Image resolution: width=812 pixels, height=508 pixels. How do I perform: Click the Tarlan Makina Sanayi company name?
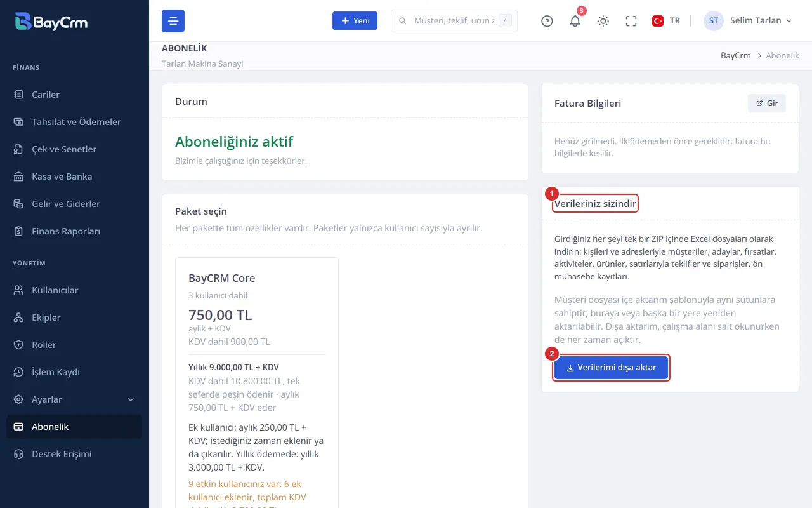[x=202, y=63]
